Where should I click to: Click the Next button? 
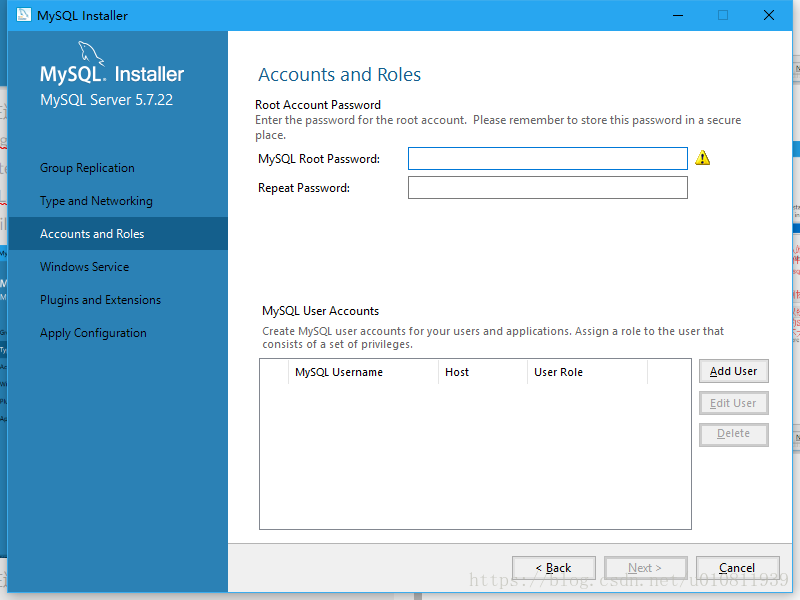(x=645, y=568)
